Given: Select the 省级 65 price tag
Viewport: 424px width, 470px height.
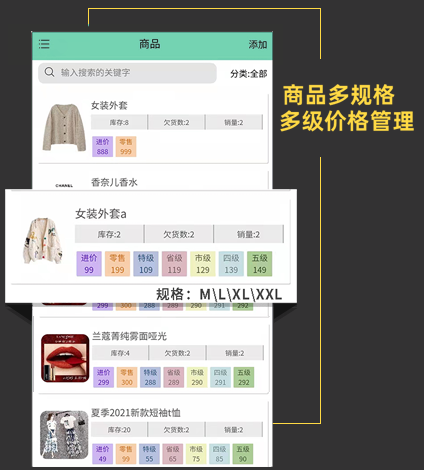Looking at the screenshot, I should [173, 454].
